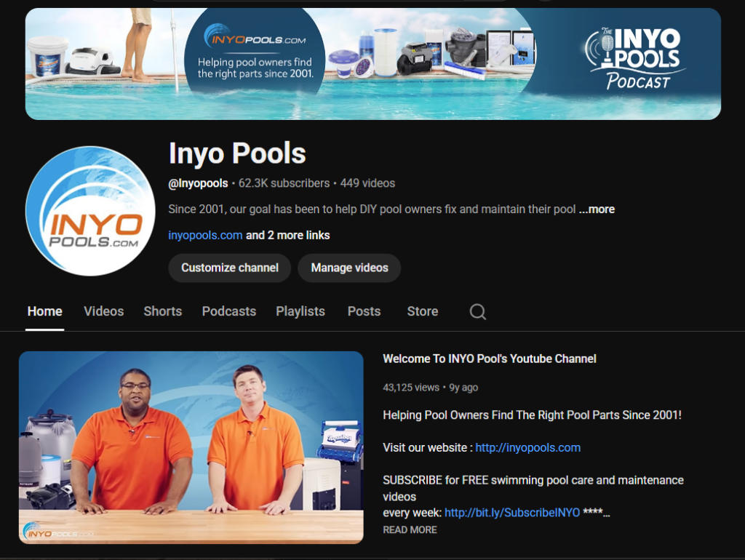The width and height of the screenshot is (745, 560).
Task: Open the Store tab
Action: tap(423, 311)
